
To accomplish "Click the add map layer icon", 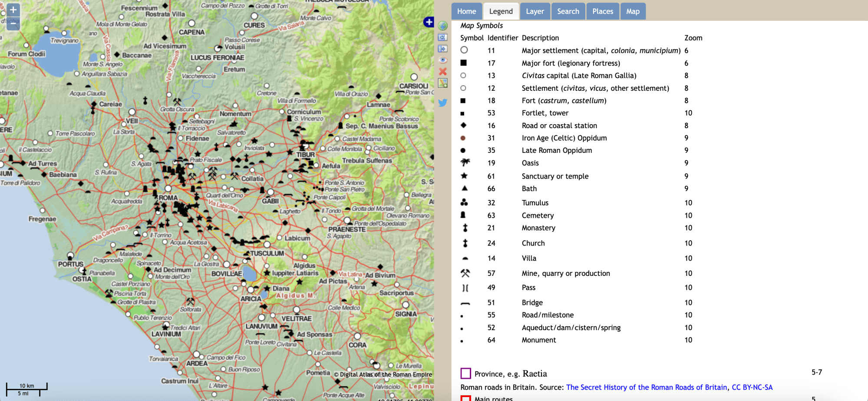I will (442, 83).
